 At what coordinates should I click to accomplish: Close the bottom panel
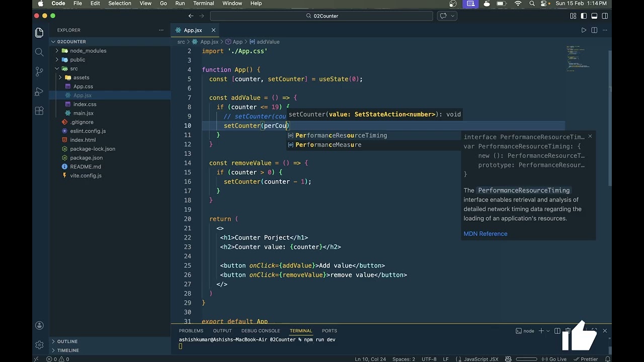coord(605,331)
